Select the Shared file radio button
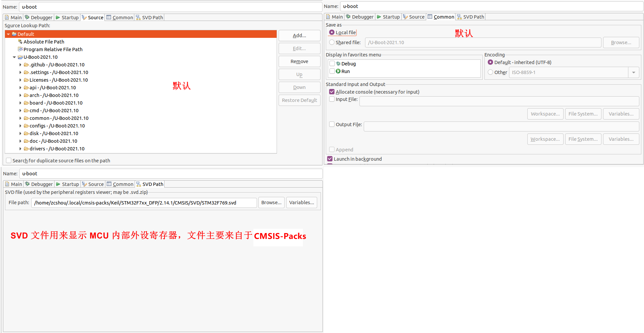This screenshot has height=333, width=644. (332, 42)
